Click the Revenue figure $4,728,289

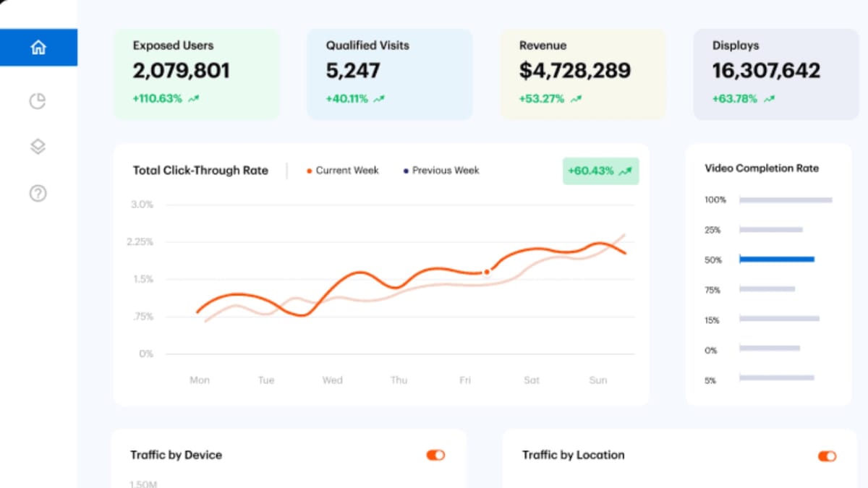tap(574, 71)
